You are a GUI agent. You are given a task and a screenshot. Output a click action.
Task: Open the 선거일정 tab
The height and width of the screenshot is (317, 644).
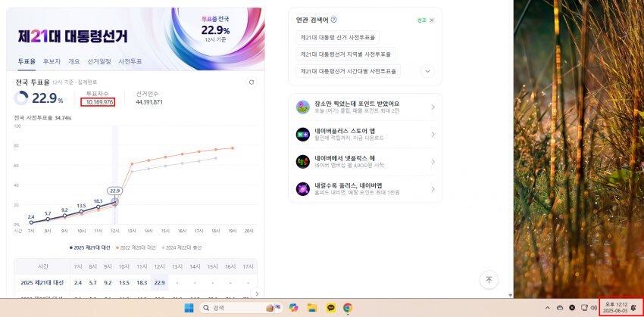pos(99,61)
